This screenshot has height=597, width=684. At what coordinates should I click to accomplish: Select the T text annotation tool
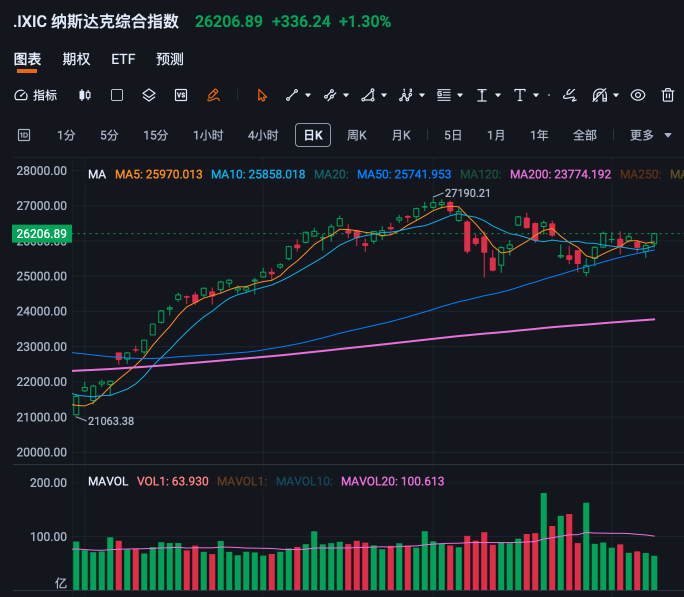pos(520,95)
